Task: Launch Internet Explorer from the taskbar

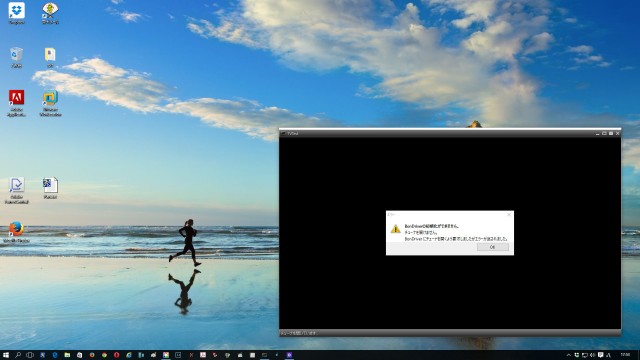Action: click(129, 355)
